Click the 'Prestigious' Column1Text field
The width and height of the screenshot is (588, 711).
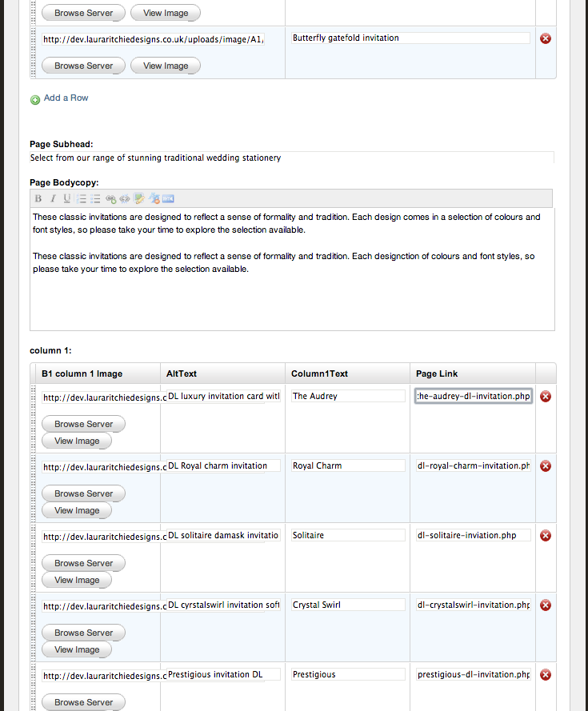point(348,674)
